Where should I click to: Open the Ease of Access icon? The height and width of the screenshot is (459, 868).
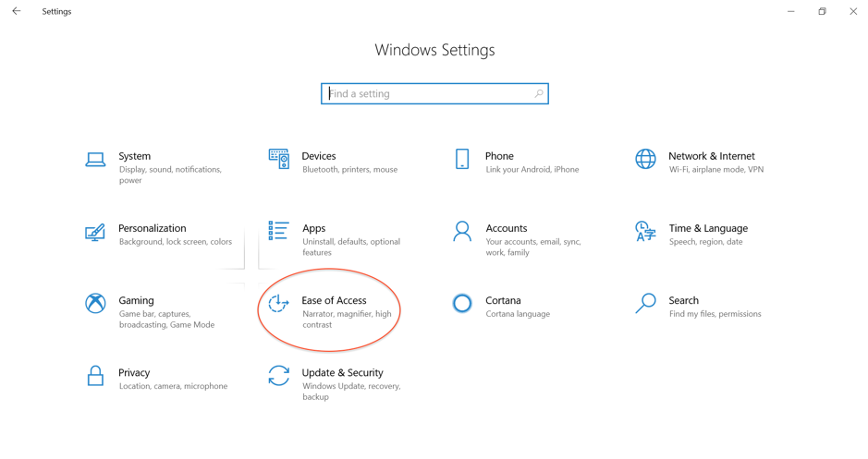[x=278, y=303]
